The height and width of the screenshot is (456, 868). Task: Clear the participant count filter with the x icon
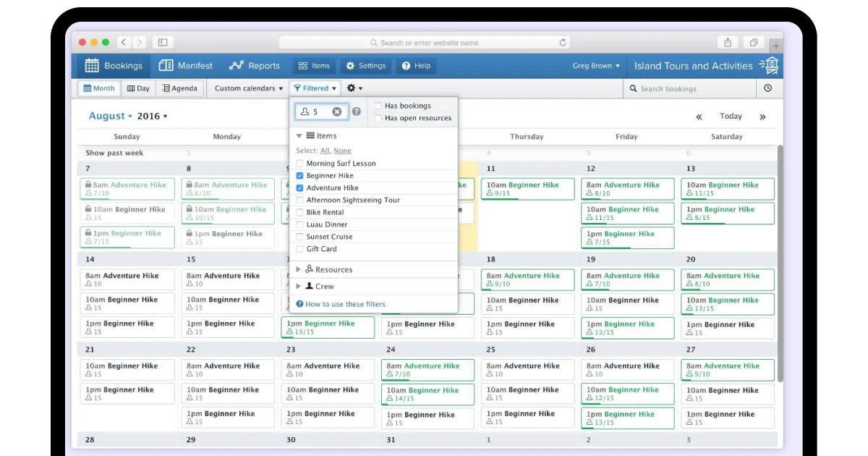pyautogui.click(x=337, y=111)
